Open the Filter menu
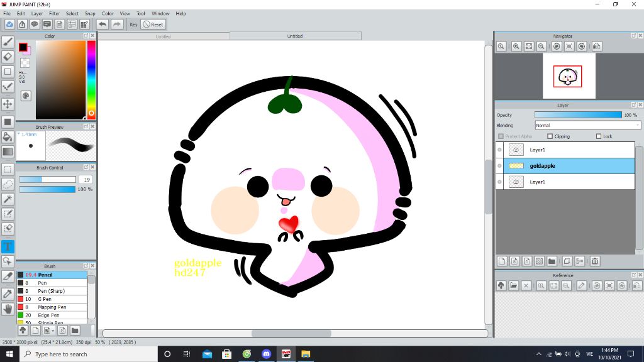The width and height of the screenshot is (644, 362). tap(55, 14)
